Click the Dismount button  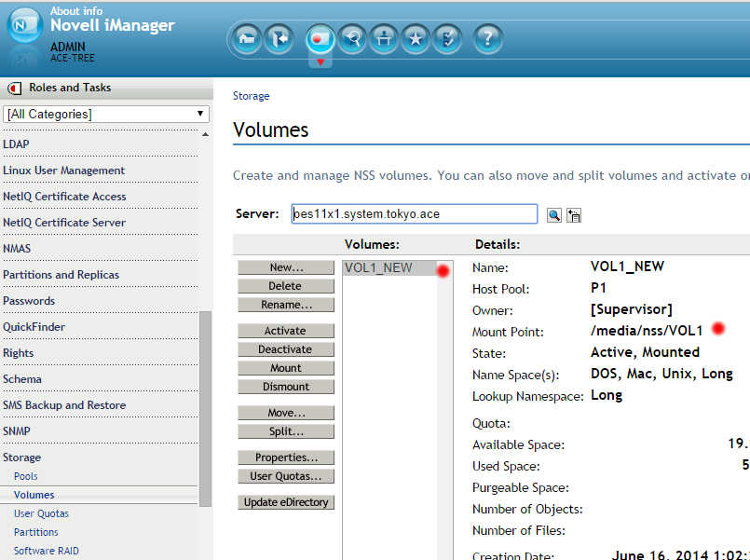pos(286,387)
